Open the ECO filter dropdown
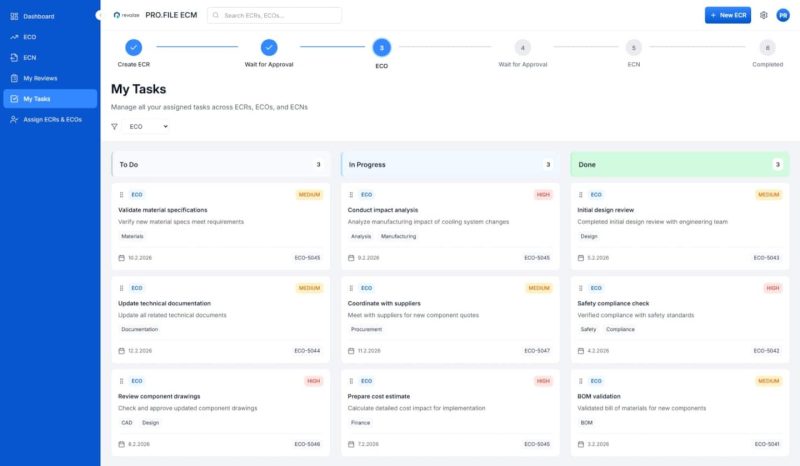The image size is (800, 466). click(147, 127)
